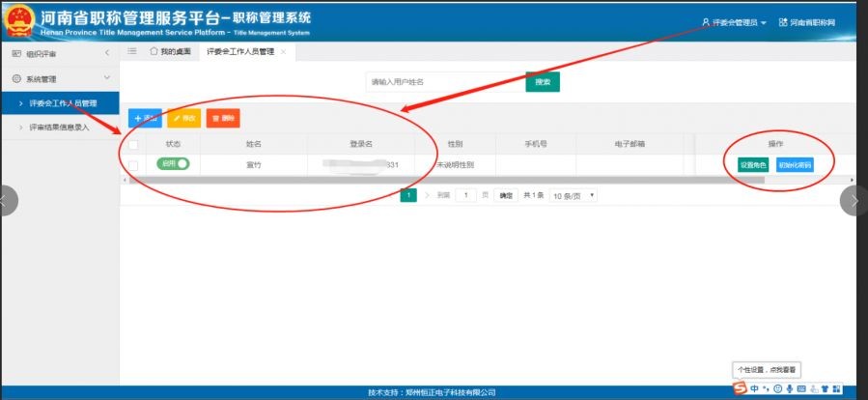Click the 姓名 column header
The width and height of the screenshot is (868, 400).
[x=254, y=144]
